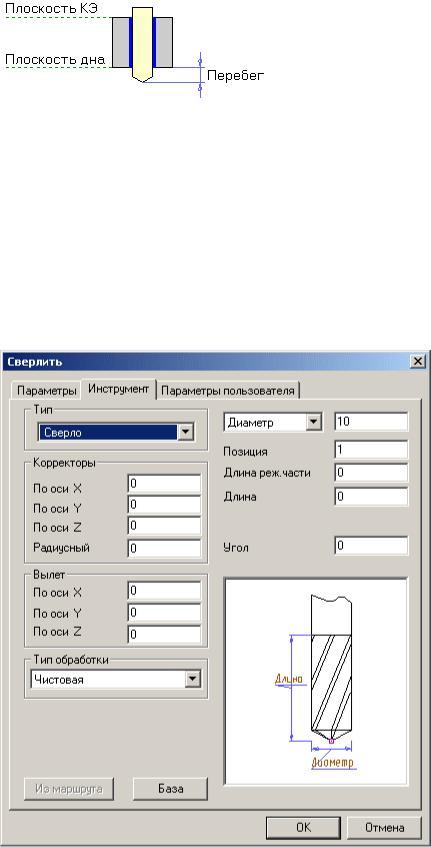The image size is (431, 847).
Task: Expand the Тип dropdown showing Сверло
Action: (186, 432)
